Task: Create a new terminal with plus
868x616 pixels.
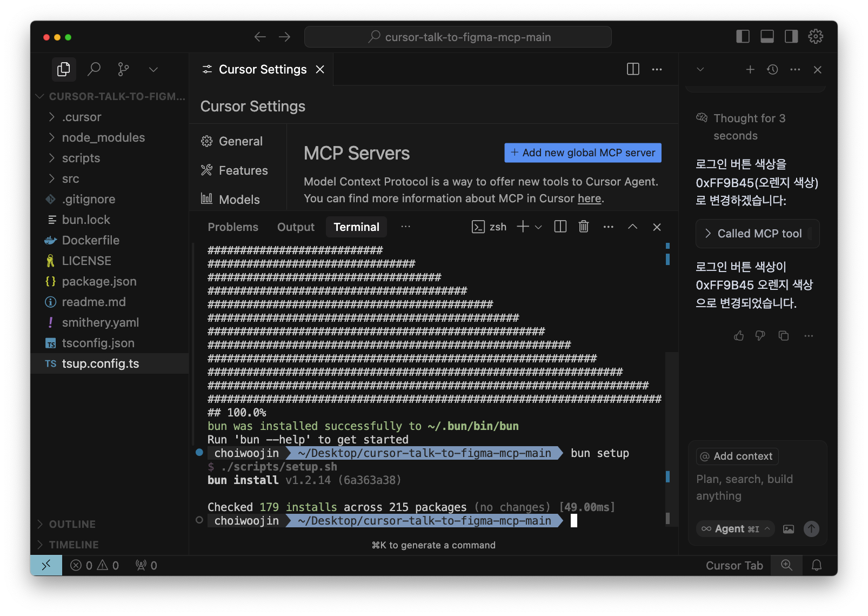Action: tap(523, 227)
